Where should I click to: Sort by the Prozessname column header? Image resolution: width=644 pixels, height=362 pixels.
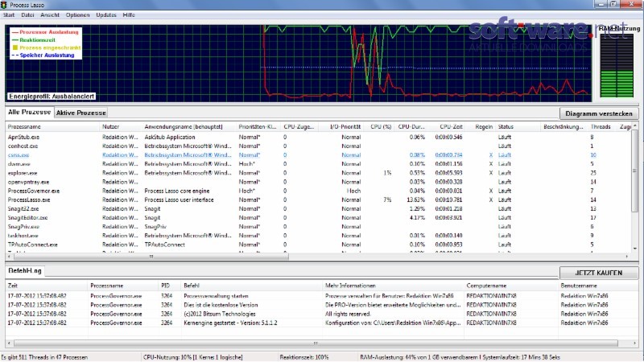click(x=52, y=127)
